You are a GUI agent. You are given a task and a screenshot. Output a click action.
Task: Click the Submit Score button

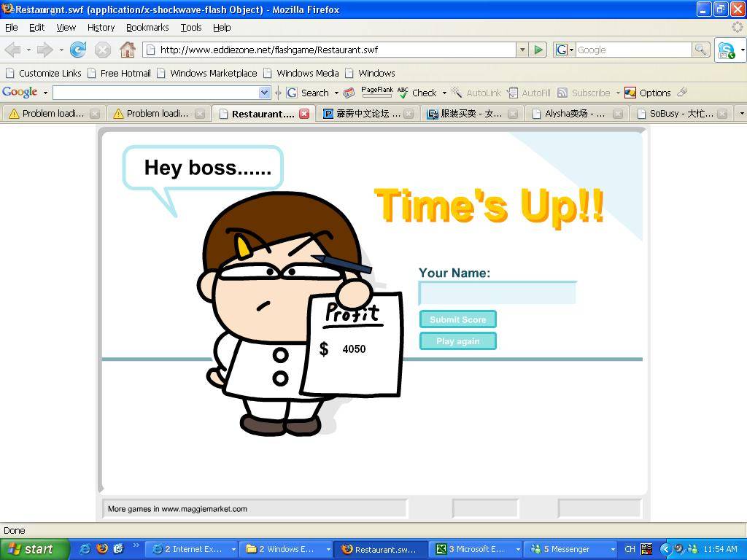[458, 319]
